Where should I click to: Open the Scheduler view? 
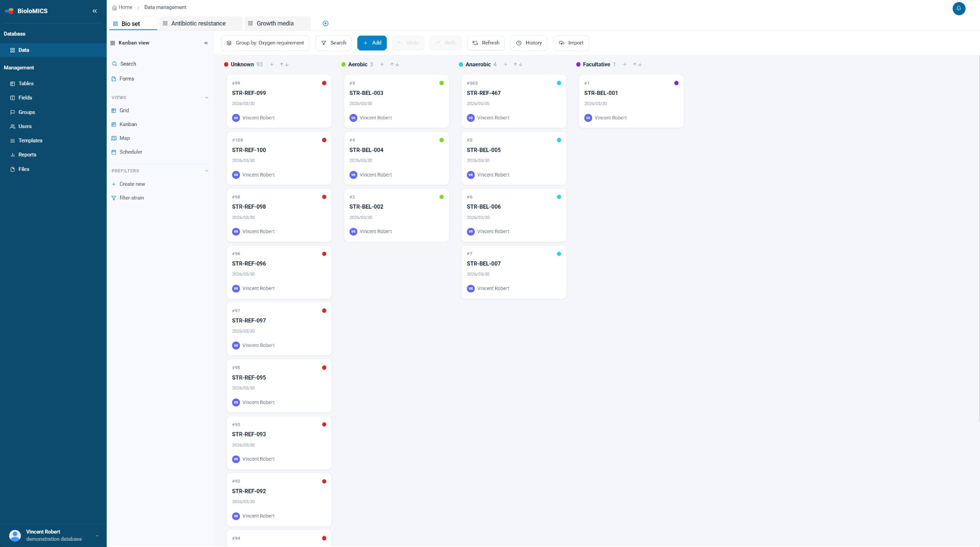131,152
